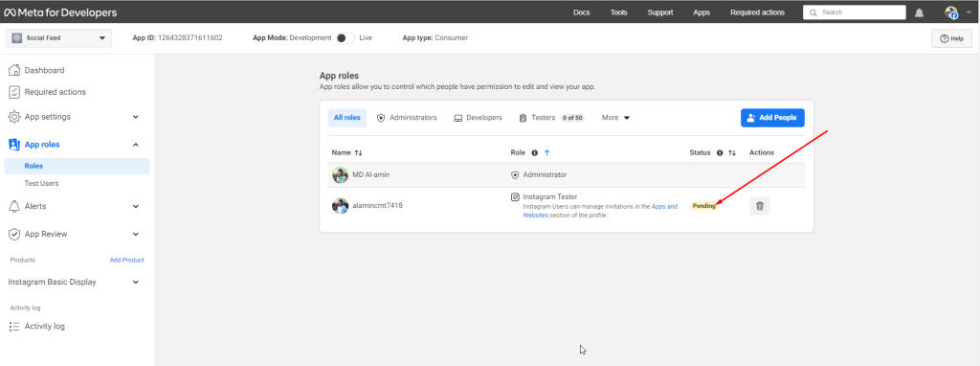Click the Required actions checklist icon

pyautogui.click(x=14, y=92)
